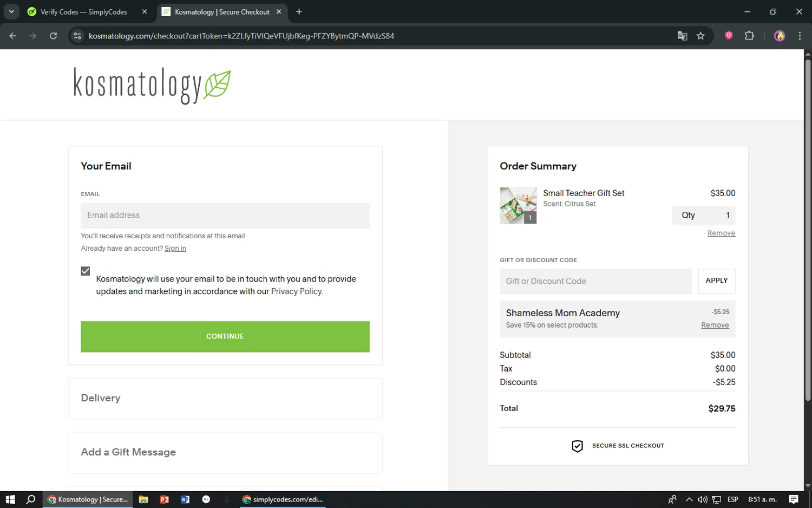Open the Chrome profile avatar
Viewport: 812px width, 508px height.
tap(780, 36)
